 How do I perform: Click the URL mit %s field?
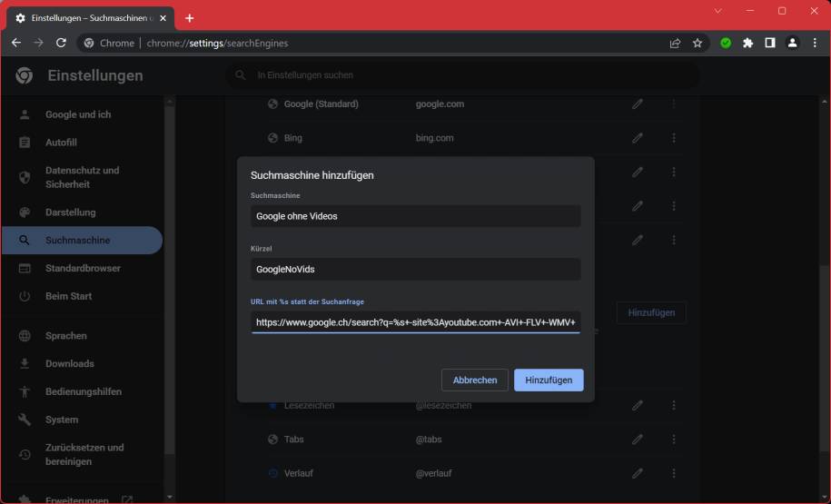416,322
